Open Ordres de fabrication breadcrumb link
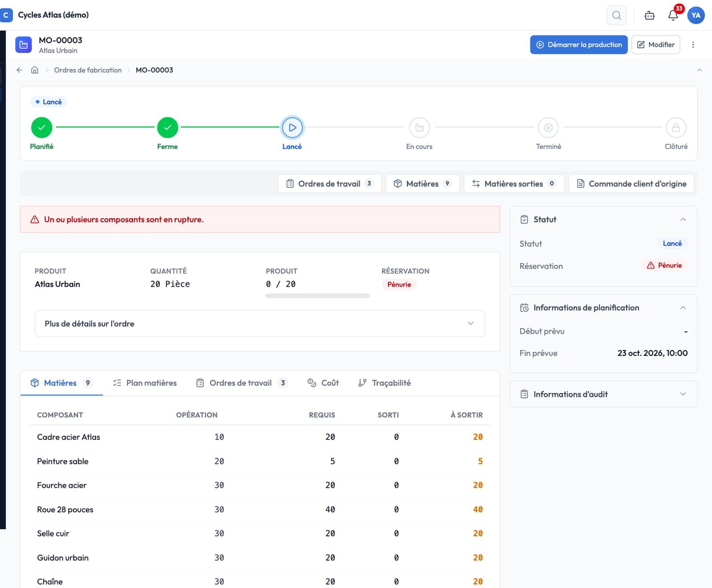This screenshot has width=712, height=588. click(88, 70)
